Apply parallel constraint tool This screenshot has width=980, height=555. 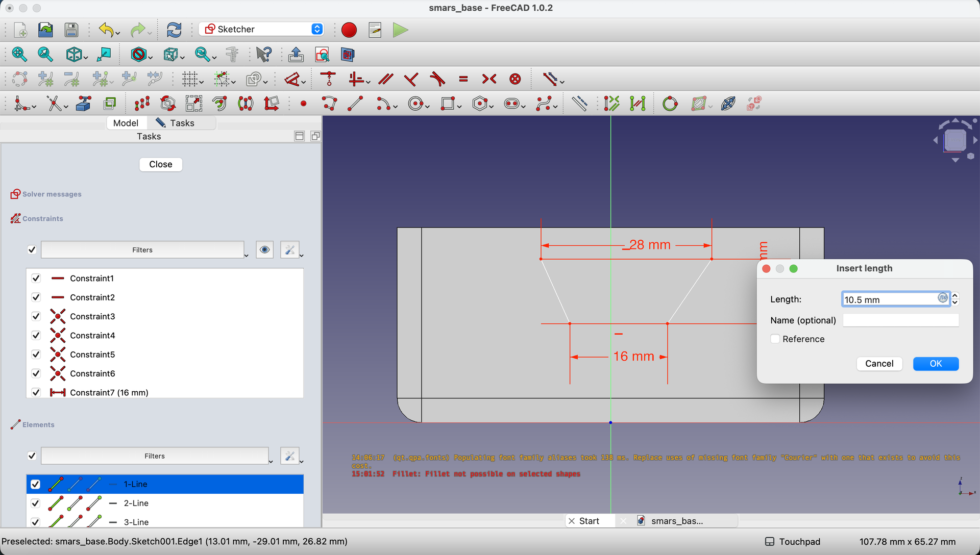click(x=386, y=79)
